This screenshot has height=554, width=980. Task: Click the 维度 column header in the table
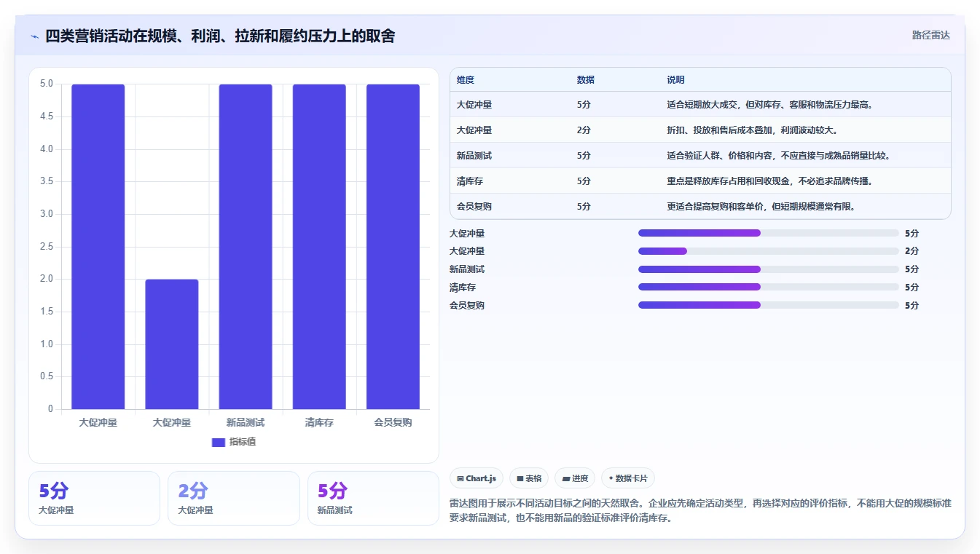pos(466,80)
